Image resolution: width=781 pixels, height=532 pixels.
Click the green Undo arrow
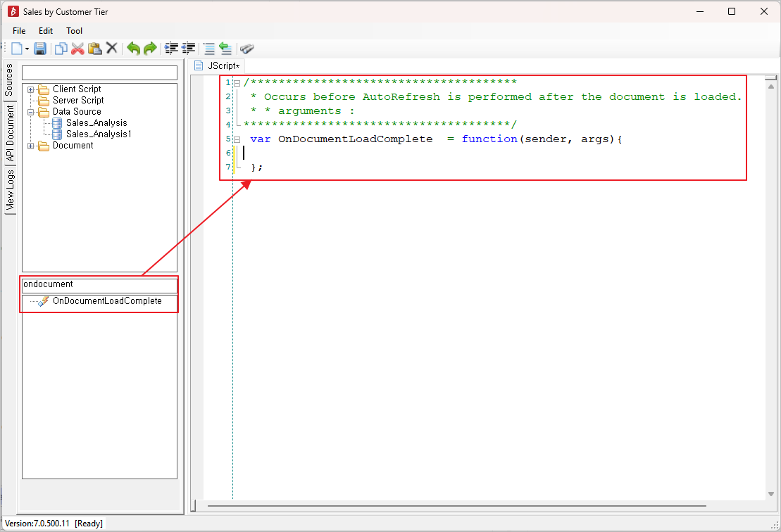(x=133, y=49)
